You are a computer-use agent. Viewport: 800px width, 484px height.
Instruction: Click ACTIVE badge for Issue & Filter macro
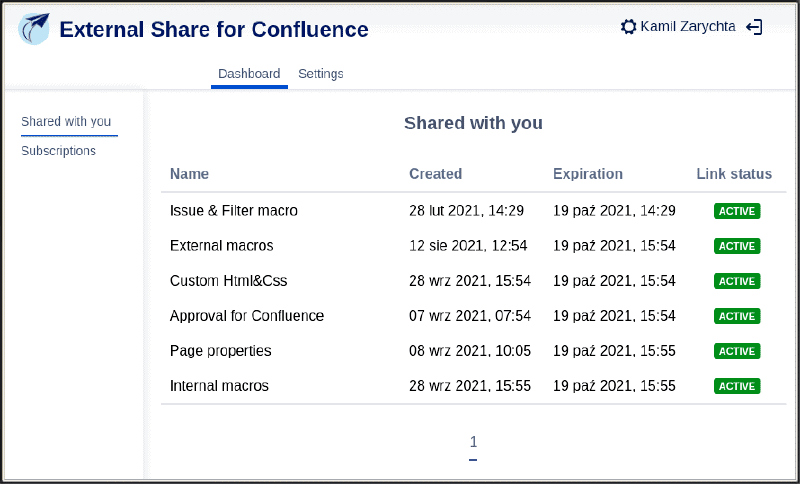click(737, 211)
